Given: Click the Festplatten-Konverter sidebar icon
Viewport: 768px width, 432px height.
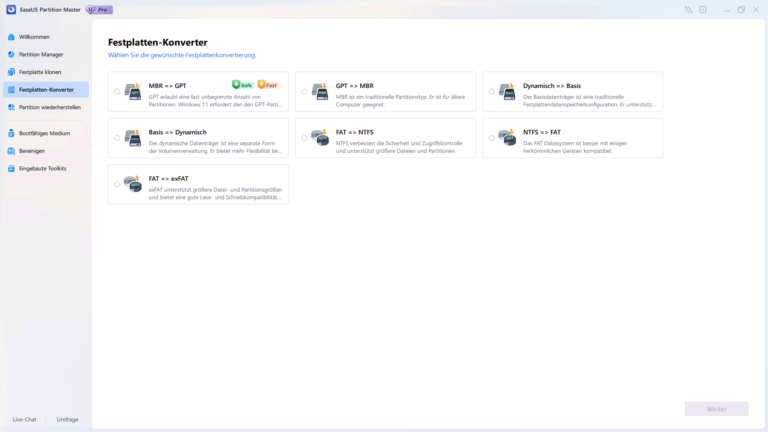Looking at the screenshot, I should (x=11, y=90).
